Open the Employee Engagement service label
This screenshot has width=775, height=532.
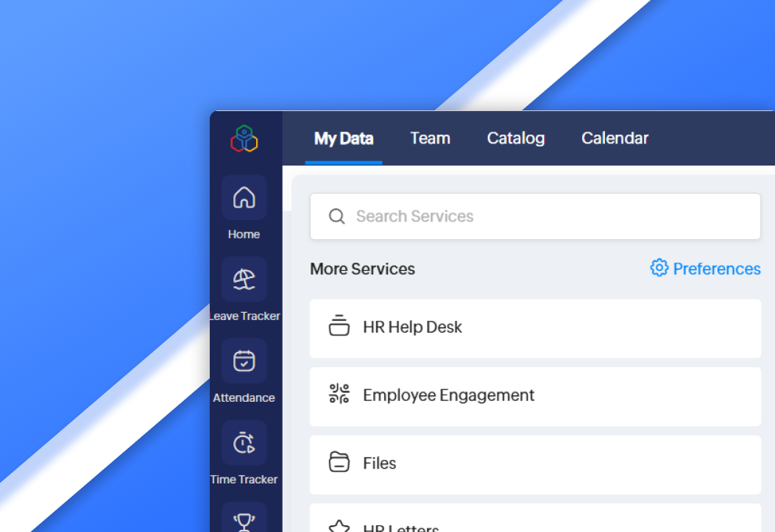448,395
